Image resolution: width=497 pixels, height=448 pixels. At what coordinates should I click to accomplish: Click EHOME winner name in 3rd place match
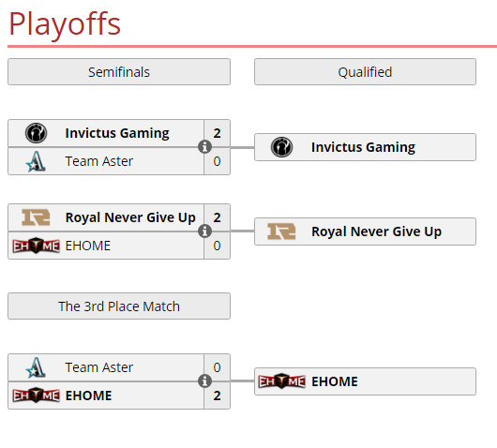[x=88, y=396]
